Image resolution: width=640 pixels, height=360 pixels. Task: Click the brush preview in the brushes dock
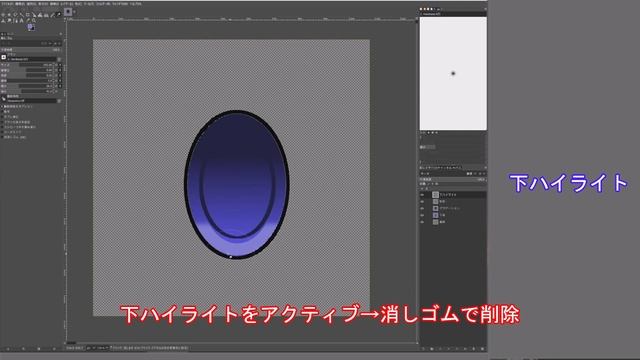coord(453,73)
